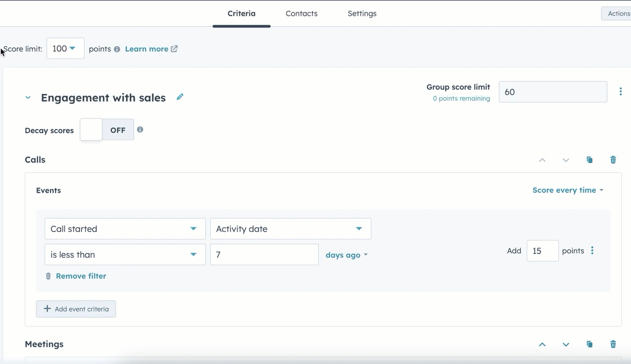
Task: Duplicate the Calls criteria section
Action: click(x=590, y=159)
